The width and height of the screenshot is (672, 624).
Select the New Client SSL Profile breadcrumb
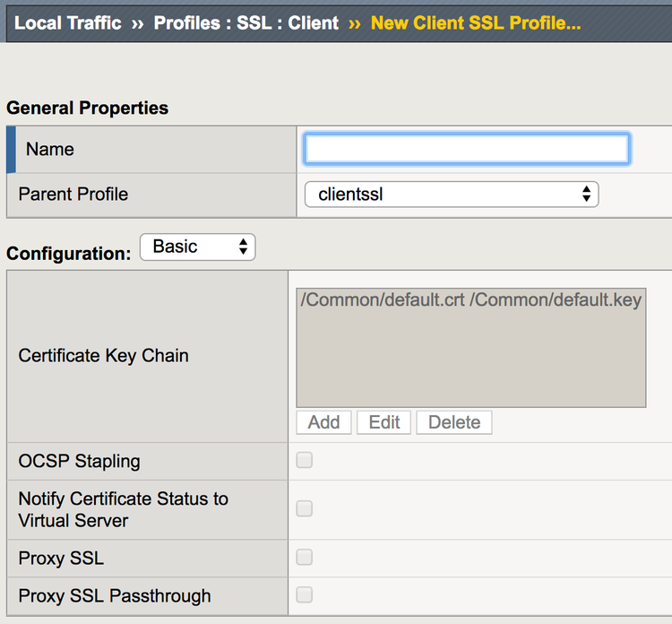pos(475,22)
